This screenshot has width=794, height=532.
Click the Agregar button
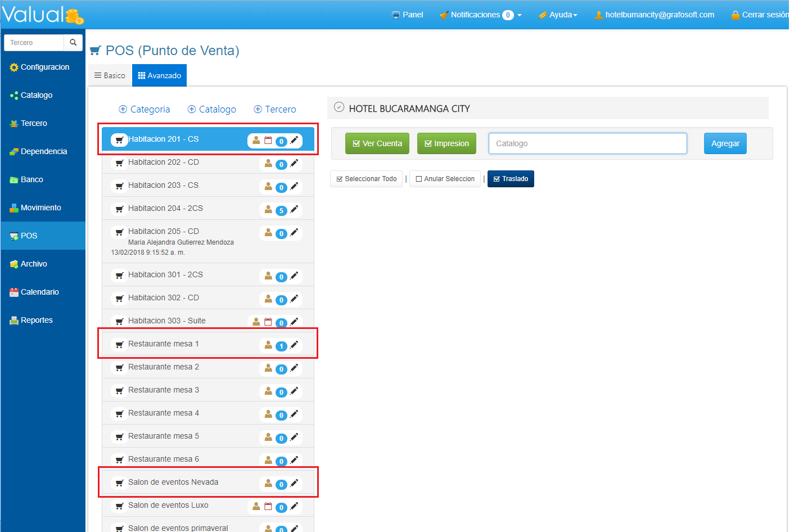(x=725, y=143)
